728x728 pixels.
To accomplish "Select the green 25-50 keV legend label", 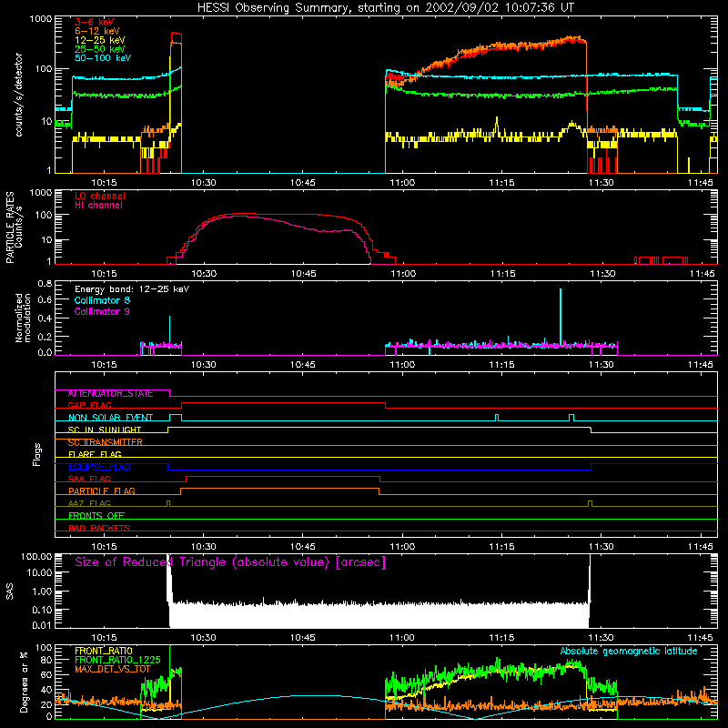I will click(100, 49).
